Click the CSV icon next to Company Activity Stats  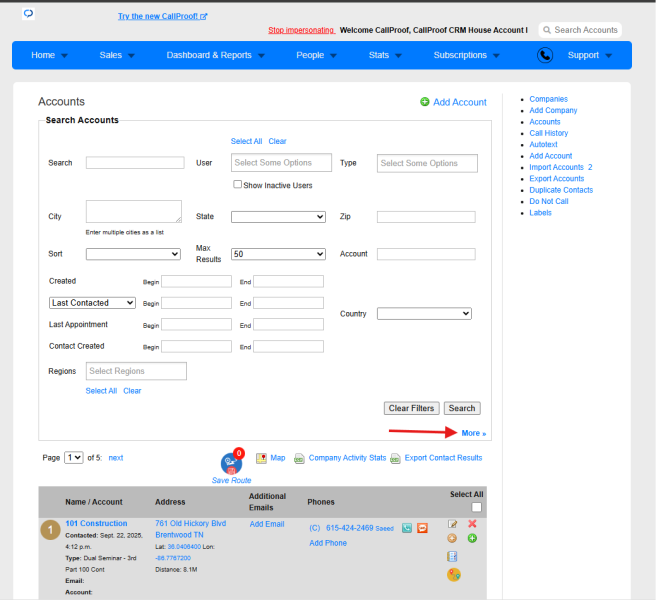click(299, 459)
